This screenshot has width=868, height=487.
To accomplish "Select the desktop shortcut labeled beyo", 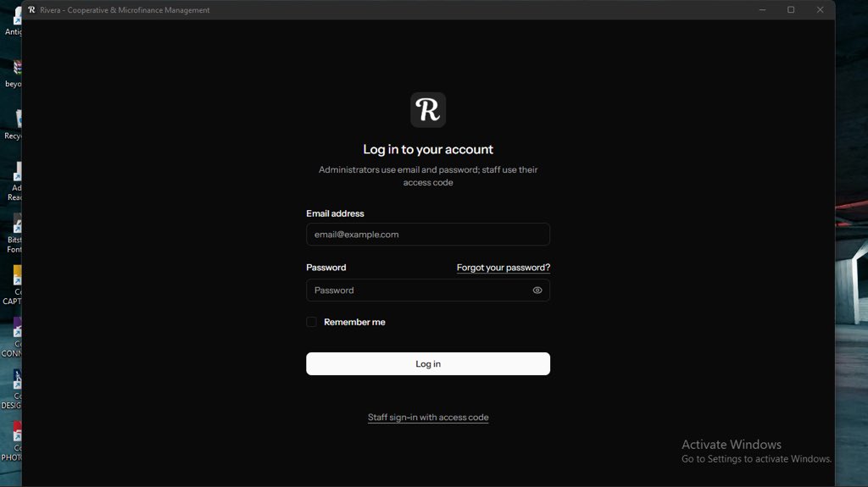I will pyautogui.click(x=14, y=73).
